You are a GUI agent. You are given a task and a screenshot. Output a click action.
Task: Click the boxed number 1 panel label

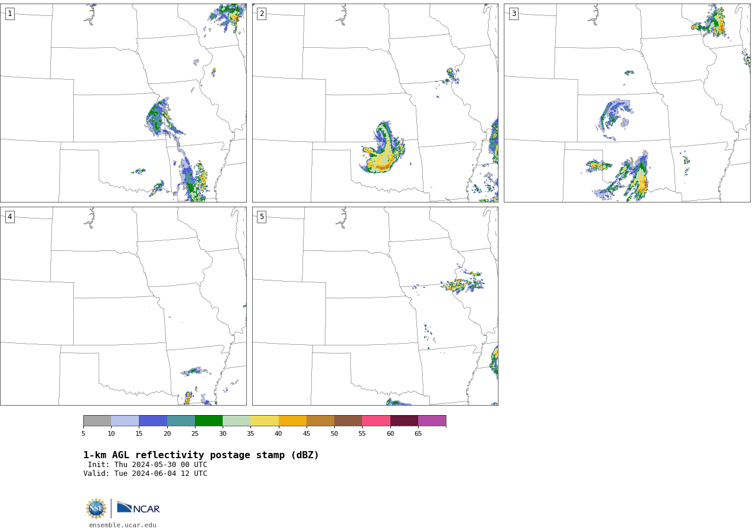click(9, 14)
